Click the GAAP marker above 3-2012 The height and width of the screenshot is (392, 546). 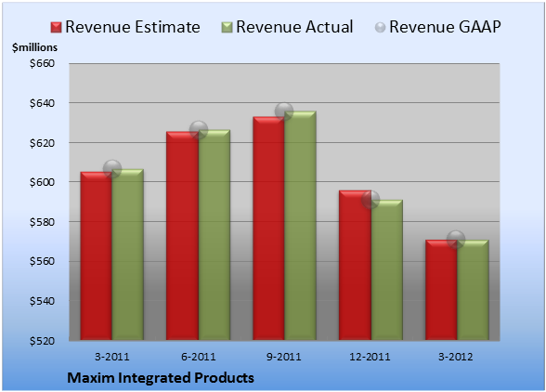[x=456, y=240]
